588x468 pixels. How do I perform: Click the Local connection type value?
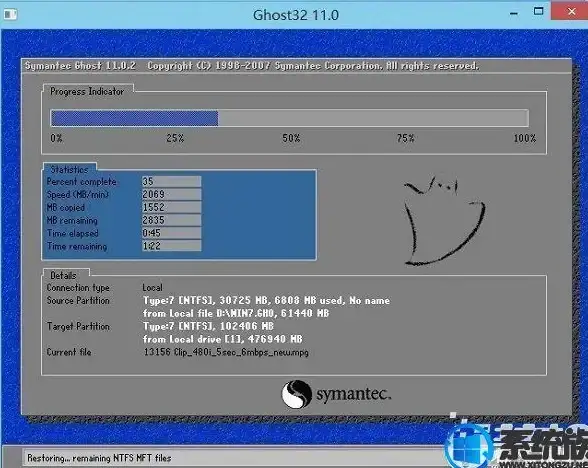pos(152,288)
